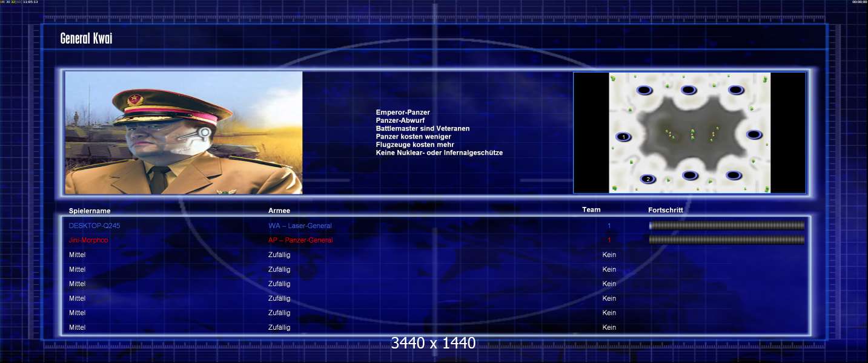Click the DESKTOP-Q245 loading progress bar
The height and width of the screenshot is (363, 868).
point(727,226)
